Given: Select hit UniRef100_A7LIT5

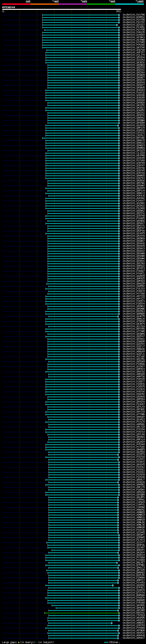Looking at the screenshot, I should click(134, 55).
